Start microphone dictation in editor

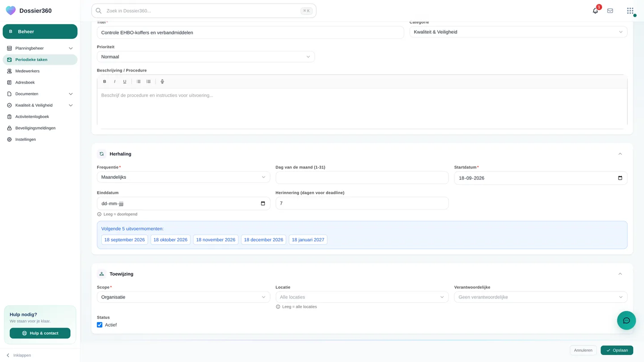tap(162, 81)
